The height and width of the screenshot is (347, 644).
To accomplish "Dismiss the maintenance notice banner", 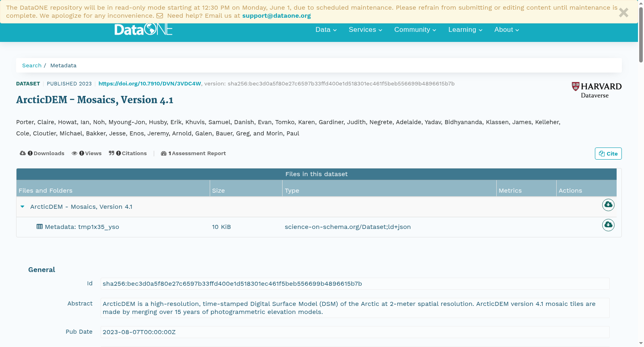I will pos(623,12).
